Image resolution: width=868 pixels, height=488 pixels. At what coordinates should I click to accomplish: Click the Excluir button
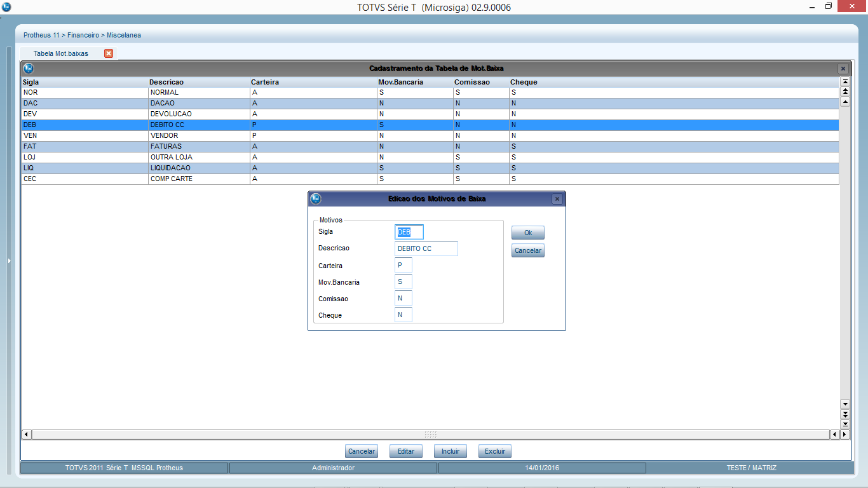tap(495, 451)
